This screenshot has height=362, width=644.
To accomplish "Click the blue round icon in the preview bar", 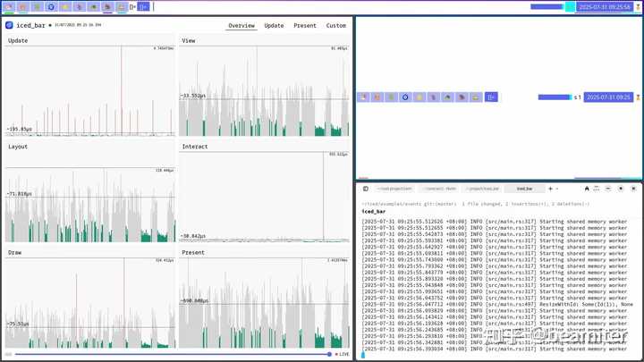I will coord(405,97).
